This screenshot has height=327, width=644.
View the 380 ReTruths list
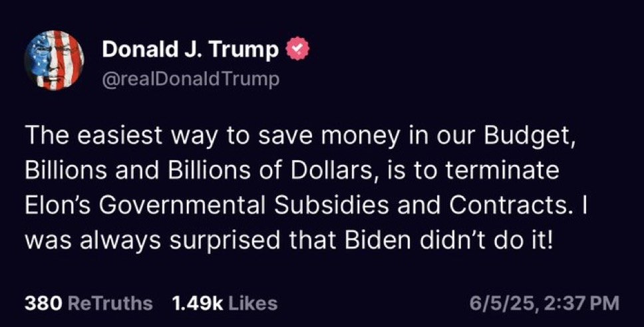point(88,304)
